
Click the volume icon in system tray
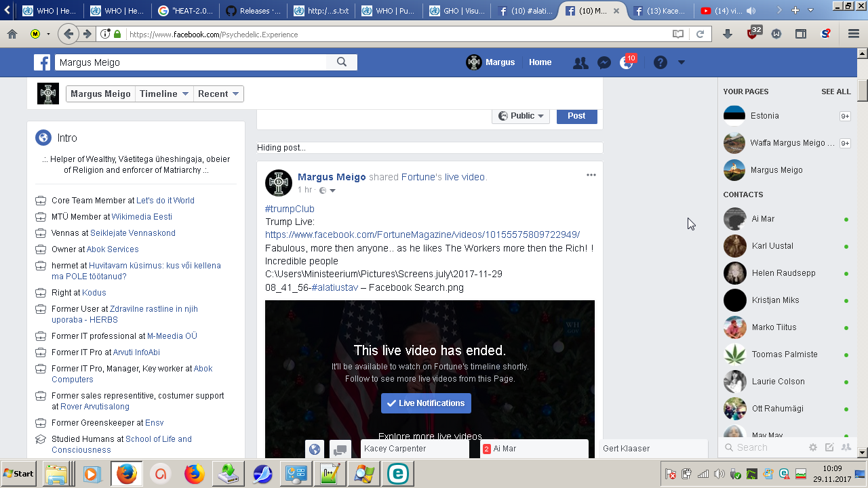[719, 474]
